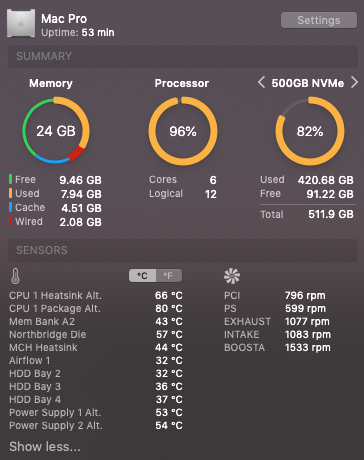The width and height of the screenshot is (364, 460).
Task: Collapse the sensor list with Show less
Action: [45, 447]
